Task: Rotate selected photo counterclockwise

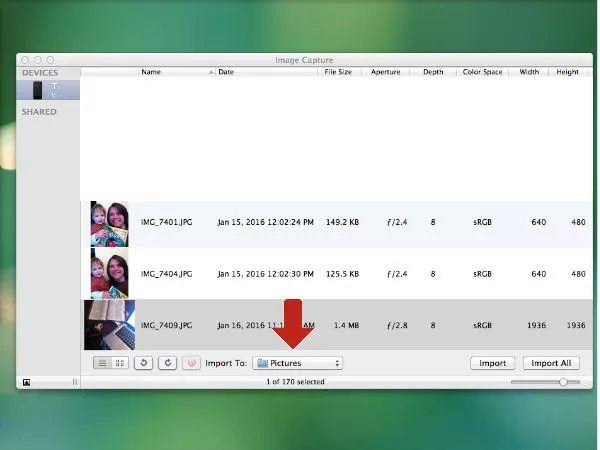Action: (x=143, y=363)
